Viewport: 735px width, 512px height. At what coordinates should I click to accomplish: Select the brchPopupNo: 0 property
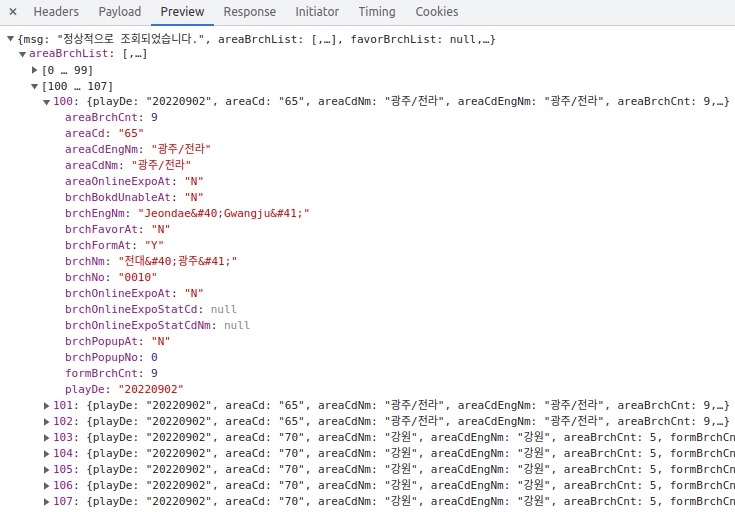pos(112,357)
